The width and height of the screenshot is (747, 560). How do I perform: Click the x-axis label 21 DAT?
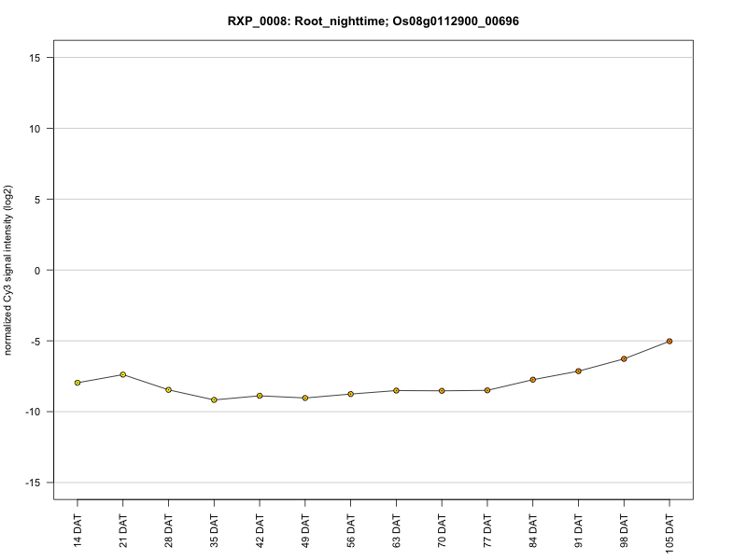click(x=123, y=530)
